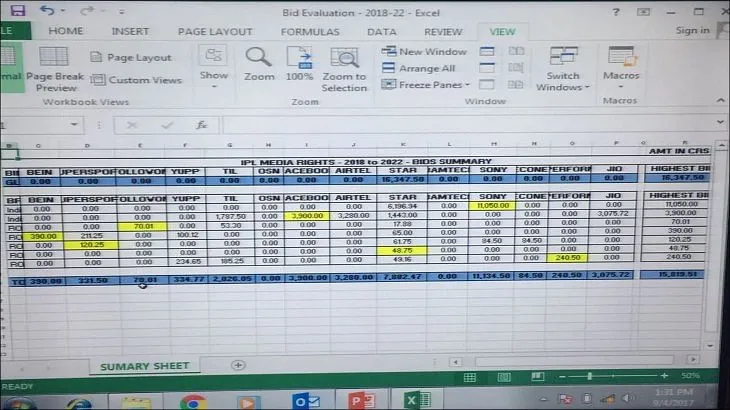Click the zoom out minus button
The height and width of the screenshot is (410, 730).
click(x=562, y=376)
